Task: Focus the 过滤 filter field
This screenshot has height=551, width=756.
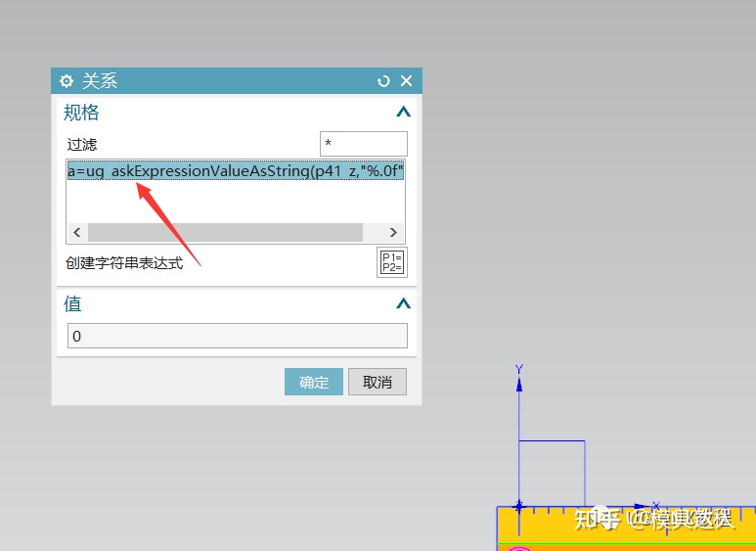Action: pos(364,144)
